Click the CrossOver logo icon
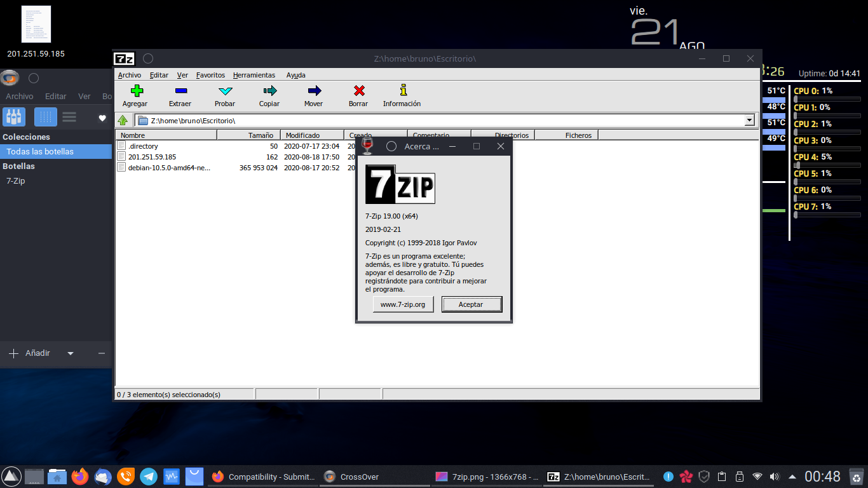Viewport: 868px width, 488px height. 10,78
